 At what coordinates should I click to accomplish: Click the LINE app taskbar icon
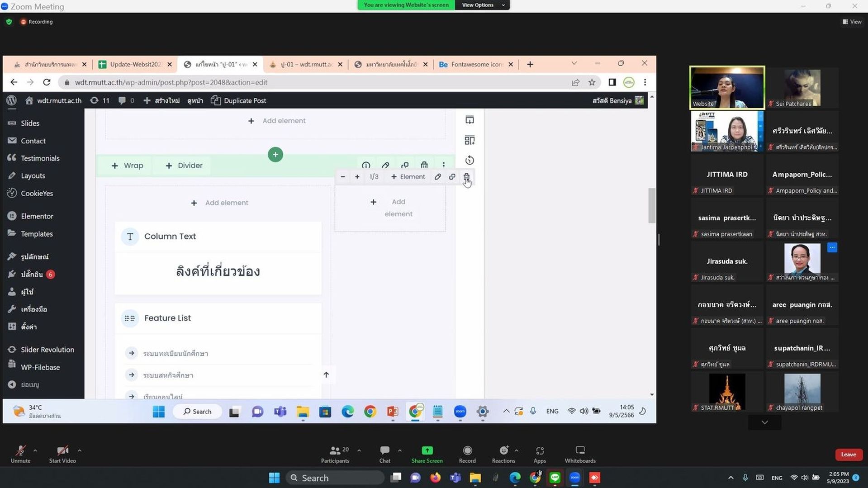click(555, 478)
